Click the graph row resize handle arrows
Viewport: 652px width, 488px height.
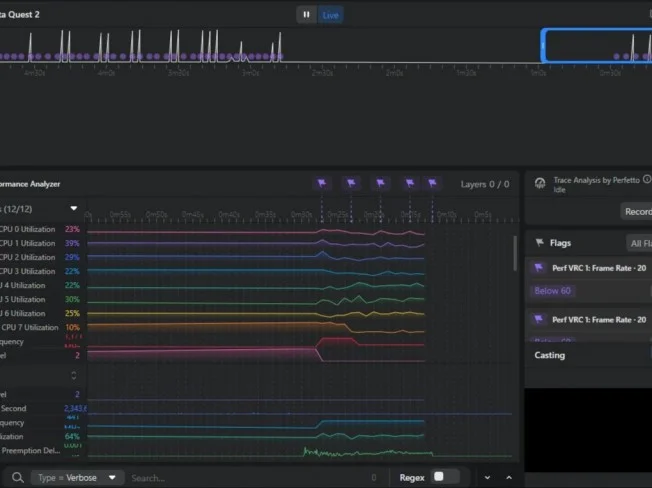(74, 376)
